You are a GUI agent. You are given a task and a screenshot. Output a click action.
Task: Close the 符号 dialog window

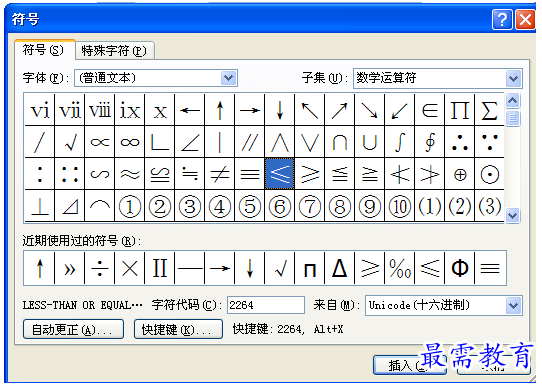[x=525, y=19]
